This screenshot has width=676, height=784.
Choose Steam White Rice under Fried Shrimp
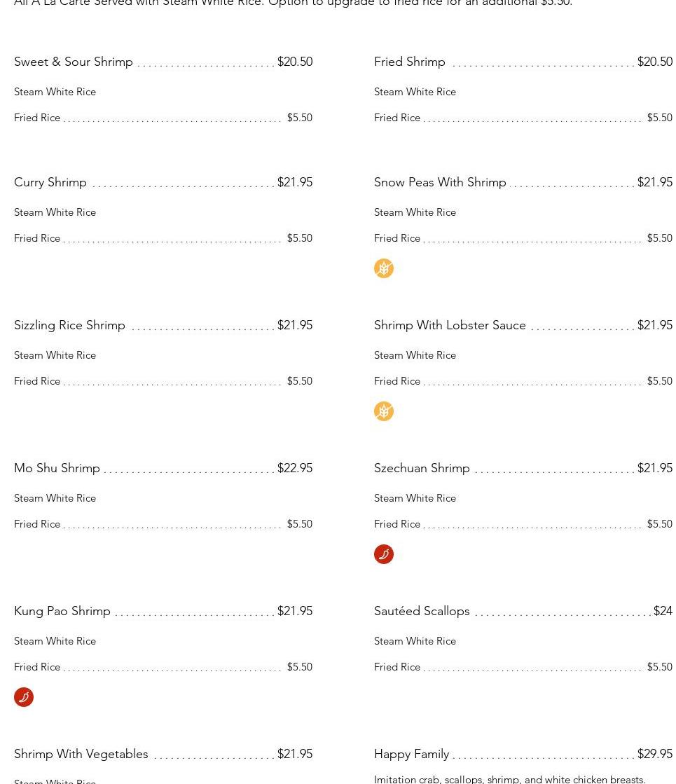415,92
